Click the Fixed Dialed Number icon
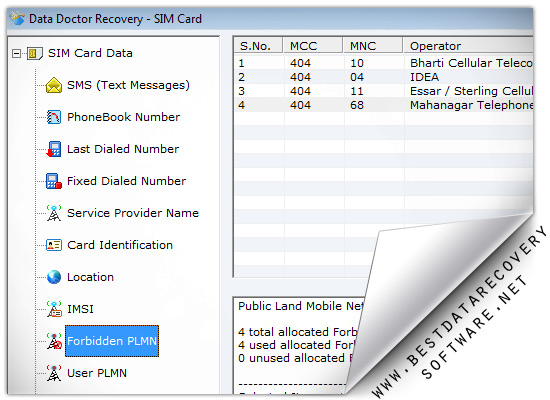The height and width of the screenshot is (400, 550). (54, 181)
